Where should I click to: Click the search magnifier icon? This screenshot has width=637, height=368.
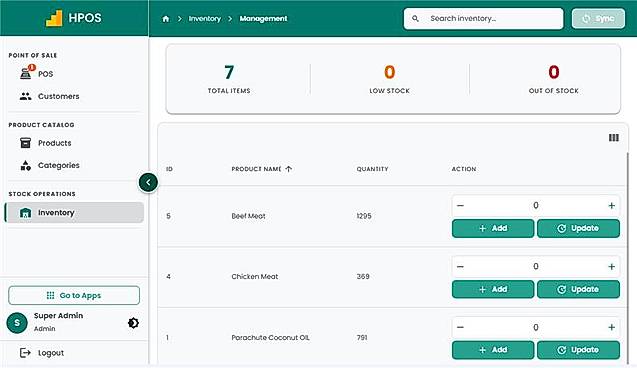(x=415, y=19)
